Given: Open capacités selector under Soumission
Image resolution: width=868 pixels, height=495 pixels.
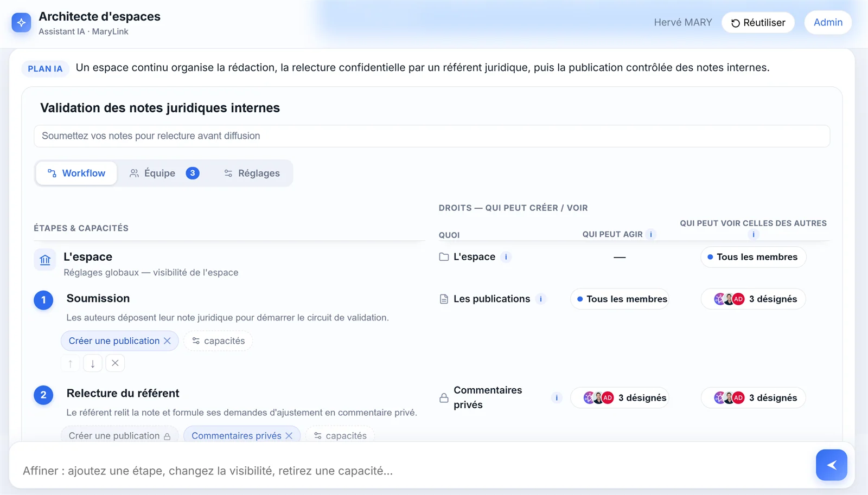Looking at the screenshot, I should tap(218, 341).
